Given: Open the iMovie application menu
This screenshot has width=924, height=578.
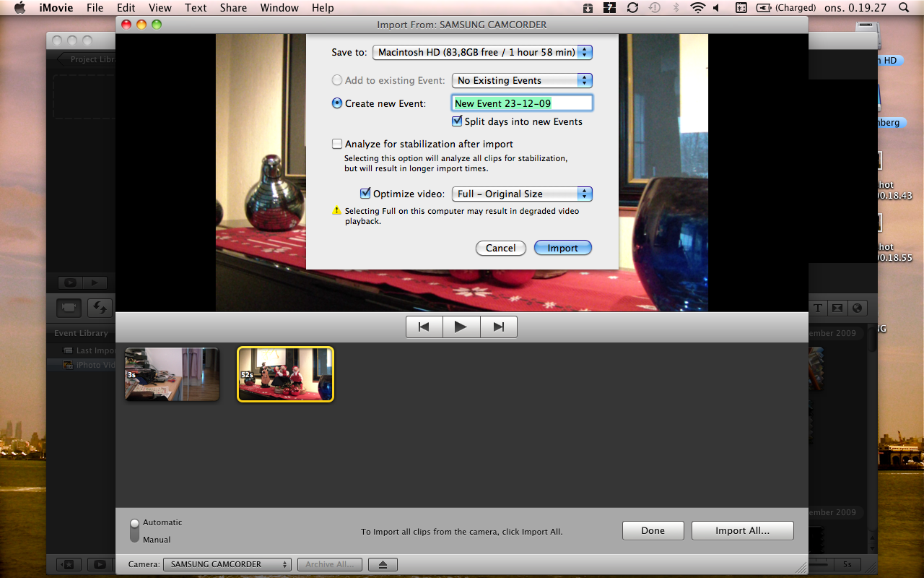Looking at the screenshot, I should coord(57,8).
